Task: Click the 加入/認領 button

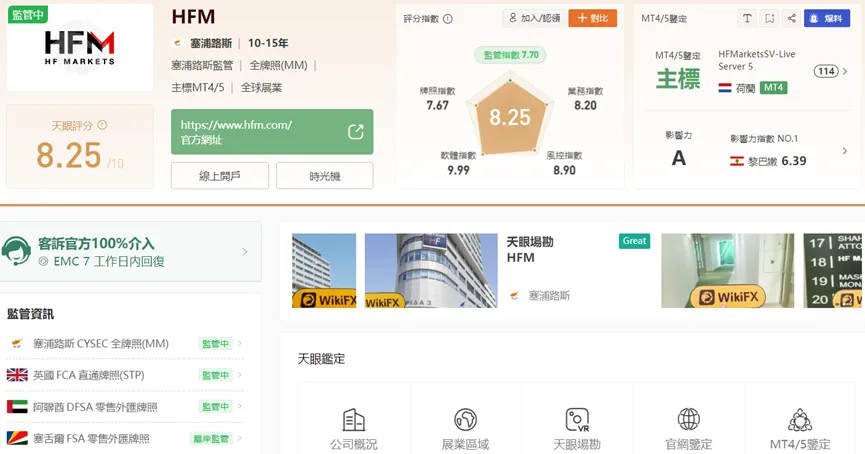Action: [x=533, y=18]
